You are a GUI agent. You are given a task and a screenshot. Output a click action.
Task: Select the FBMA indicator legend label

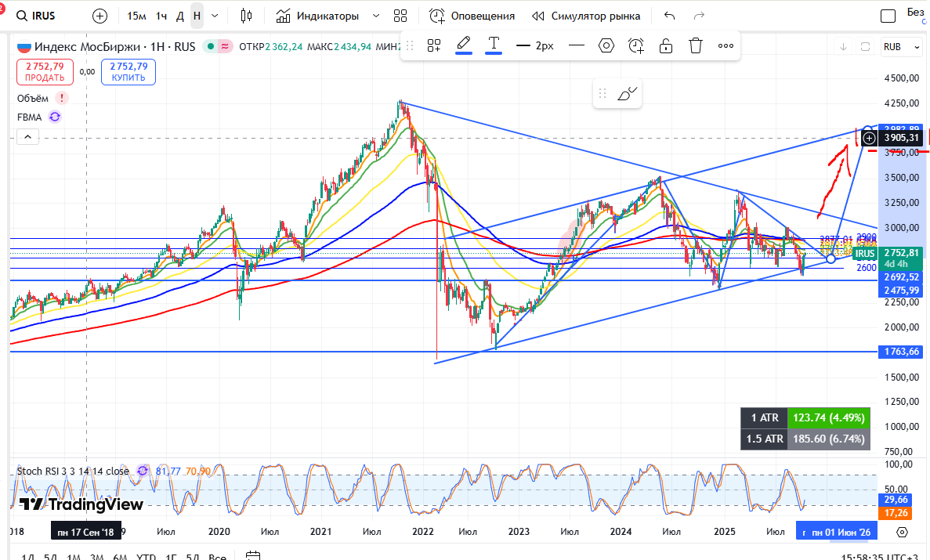(30, 117)
